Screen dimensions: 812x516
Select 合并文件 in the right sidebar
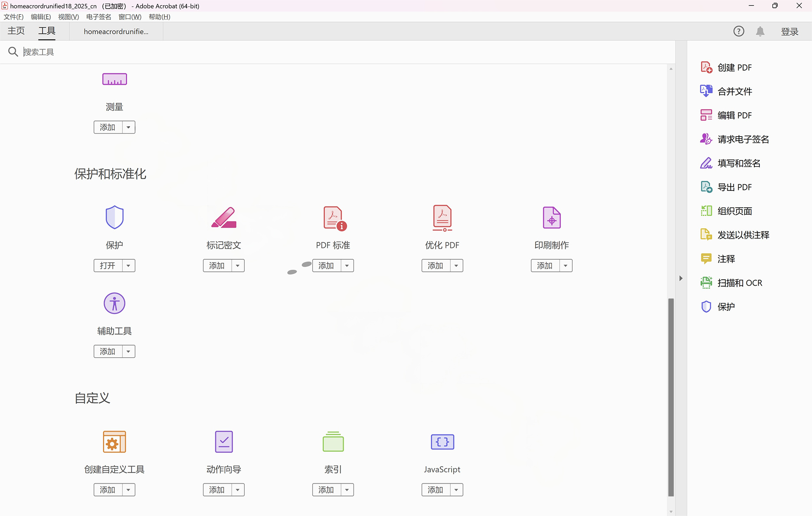tap(727, 91)
